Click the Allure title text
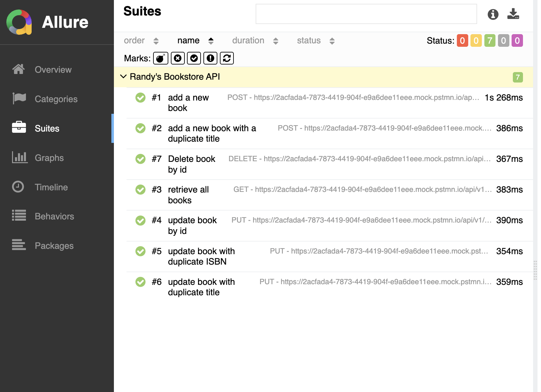Viewport: 541px width, 392px height. [65, 22]
